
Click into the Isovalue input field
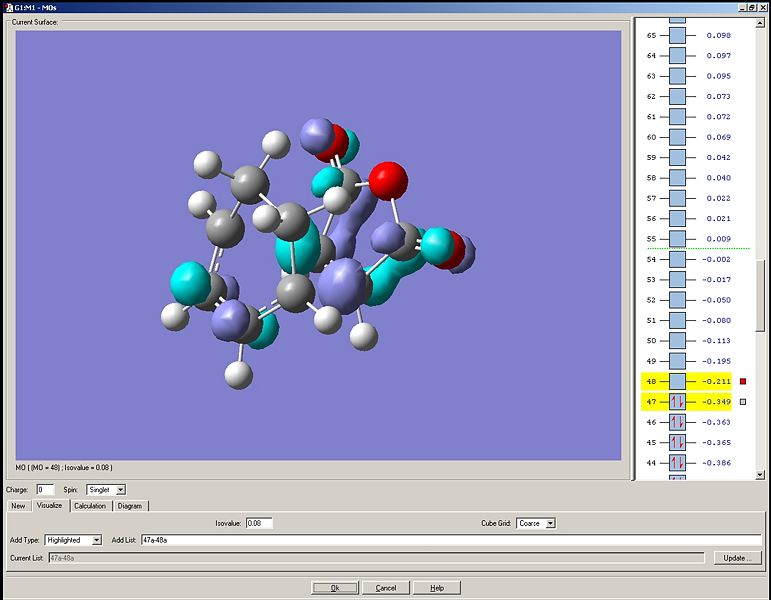pos(259,523)
